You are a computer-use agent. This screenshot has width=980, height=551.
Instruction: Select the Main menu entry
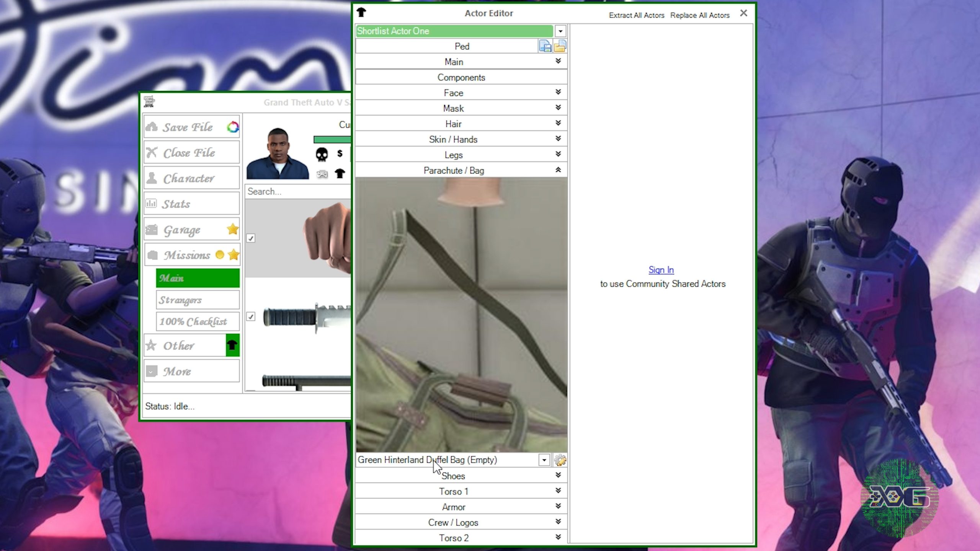pos(197,278)
